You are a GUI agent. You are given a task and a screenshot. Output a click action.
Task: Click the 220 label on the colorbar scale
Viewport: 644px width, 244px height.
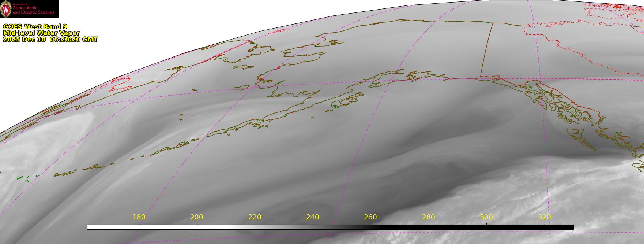(255, 217)
